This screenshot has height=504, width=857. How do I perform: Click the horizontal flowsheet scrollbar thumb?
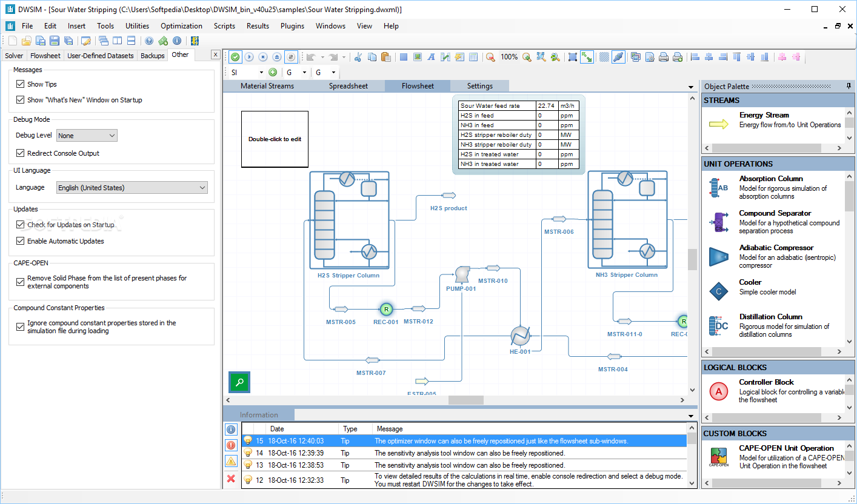[x=465, y=400]
